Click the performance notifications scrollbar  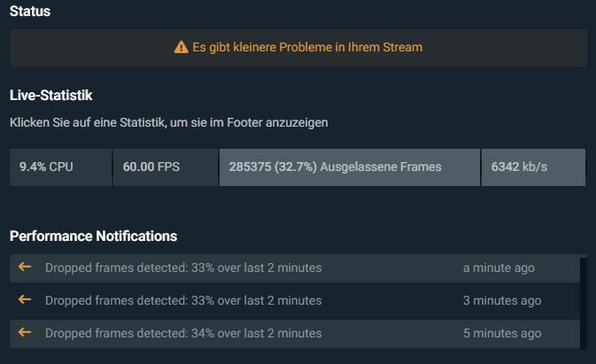(584, 302)
